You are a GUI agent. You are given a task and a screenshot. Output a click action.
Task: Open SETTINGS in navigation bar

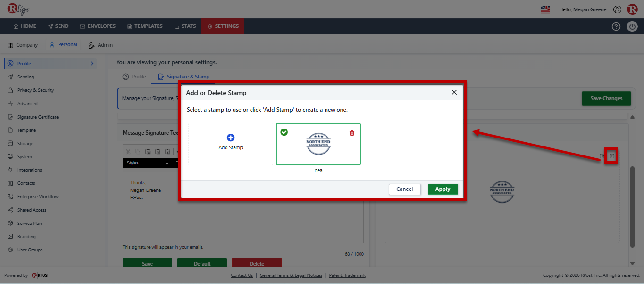(223, 26)
